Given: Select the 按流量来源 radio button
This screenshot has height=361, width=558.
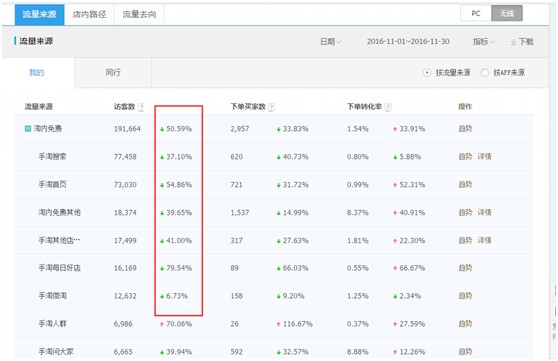Looking at the screenshot, I should [427, 73].
